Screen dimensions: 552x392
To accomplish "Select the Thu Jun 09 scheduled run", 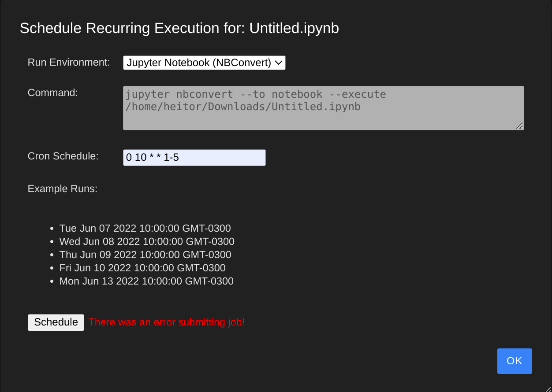I will [145, 255].
